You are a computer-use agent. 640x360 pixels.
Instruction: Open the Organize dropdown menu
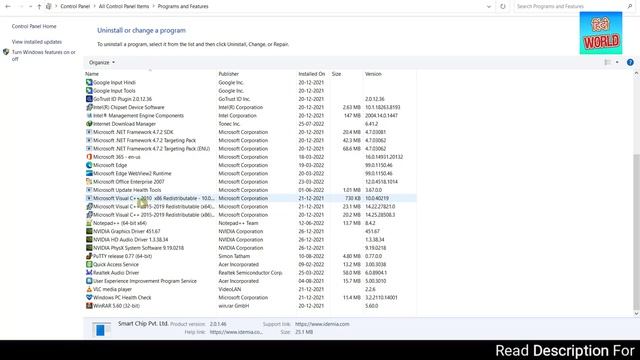click(102, 62)
